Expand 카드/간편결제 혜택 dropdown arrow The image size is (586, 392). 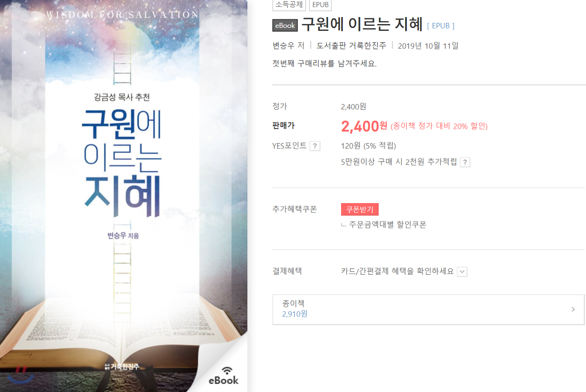pyautogui.click(x=462, y=272)
